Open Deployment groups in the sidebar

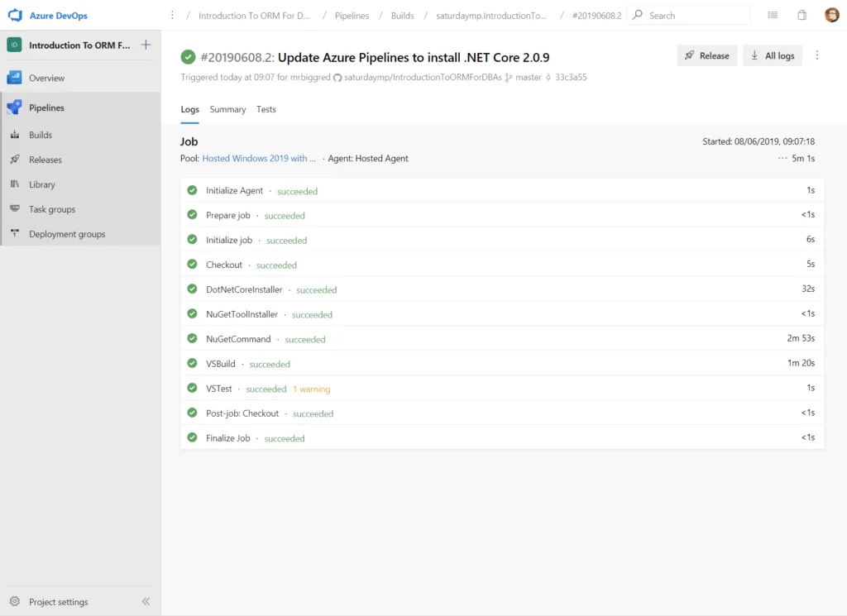(x=81, y=234)
